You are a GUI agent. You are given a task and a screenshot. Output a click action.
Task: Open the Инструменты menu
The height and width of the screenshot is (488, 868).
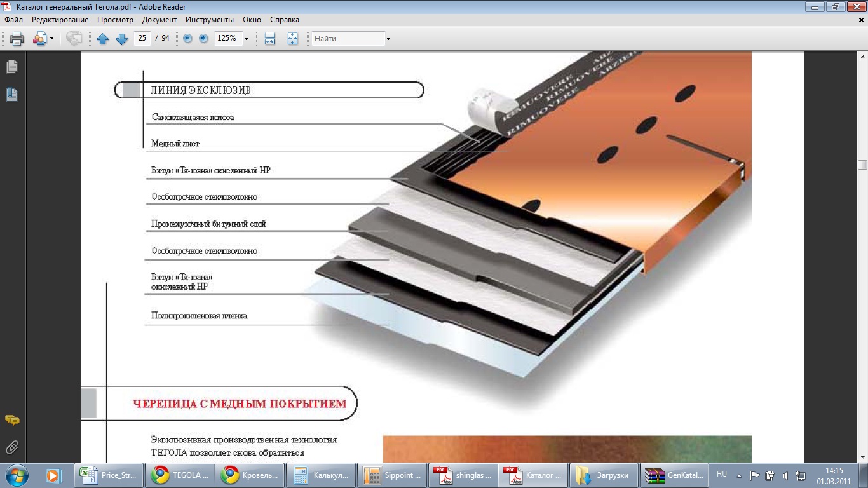pos(209,20)
